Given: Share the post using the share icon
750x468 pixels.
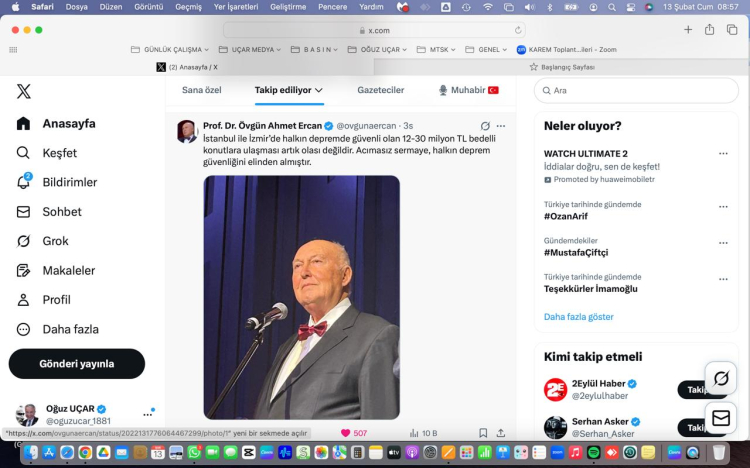Looking at the screenshot, I should [x=501, y=433].
